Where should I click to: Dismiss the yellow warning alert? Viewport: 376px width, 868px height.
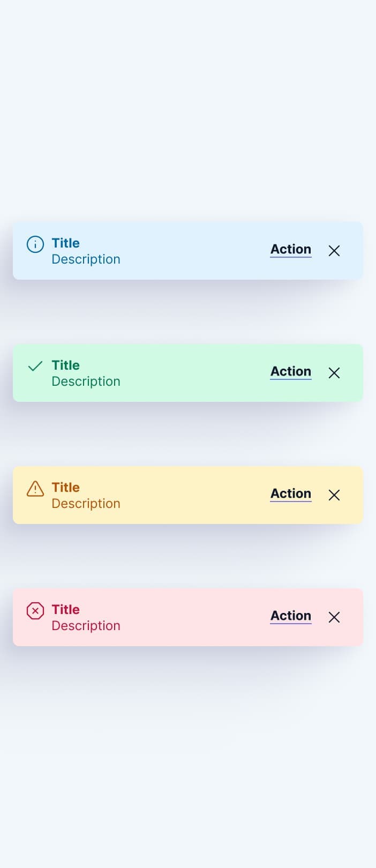coord(334,495)
